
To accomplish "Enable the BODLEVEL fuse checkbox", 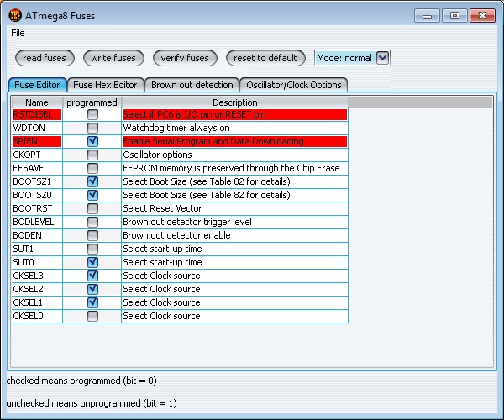I will (x=92, y=222).
